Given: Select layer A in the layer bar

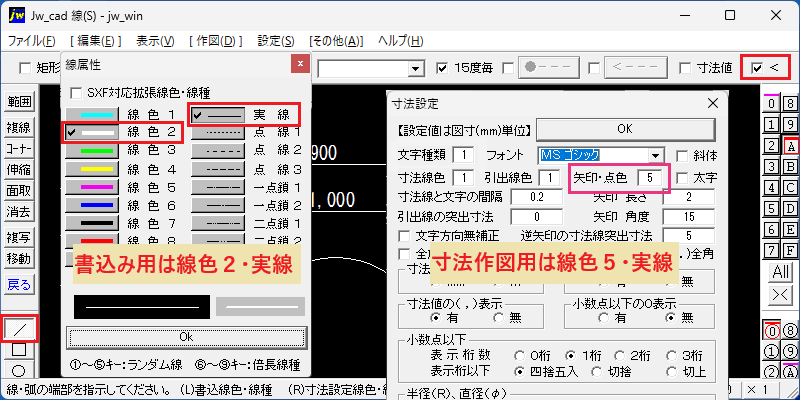Looking at the screenshot, I should click(790, 146).
